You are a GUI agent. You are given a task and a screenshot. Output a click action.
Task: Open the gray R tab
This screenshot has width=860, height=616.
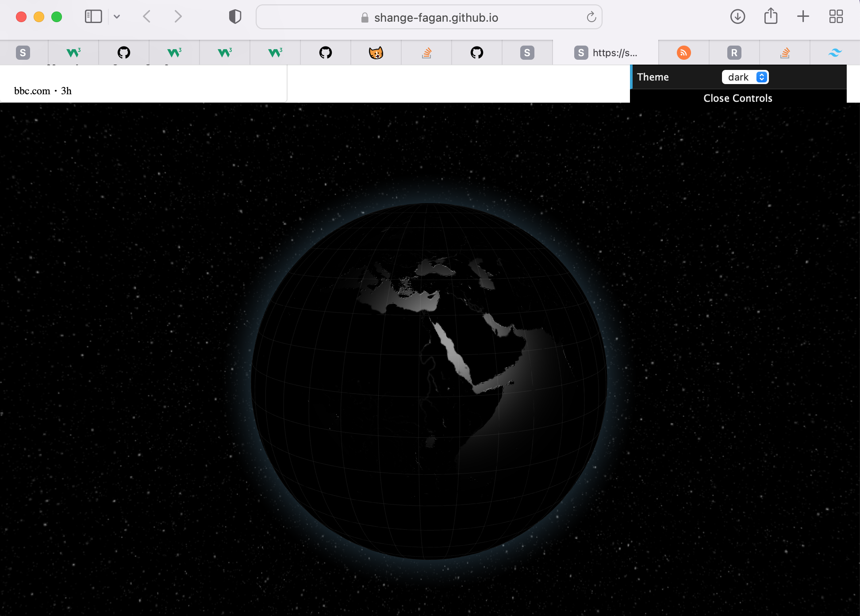734,52
